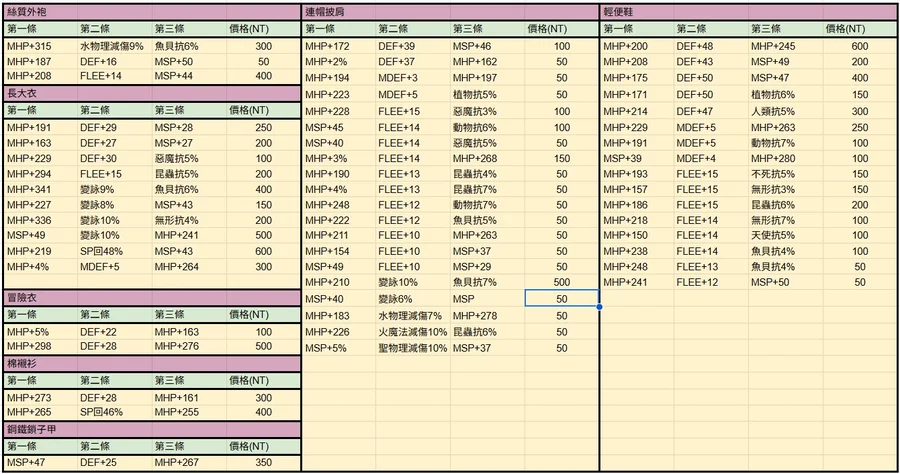Click the MHP+264 cell
This screenshot has height=474, width=900.
pos(189,267)
